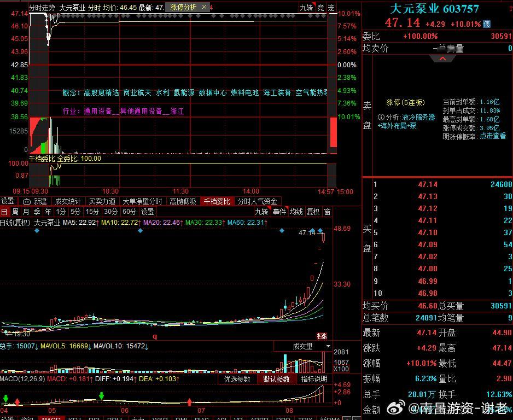The image size is (513, 420).
Task: Click the red q marker under the K-line
Action: point(155,336)
